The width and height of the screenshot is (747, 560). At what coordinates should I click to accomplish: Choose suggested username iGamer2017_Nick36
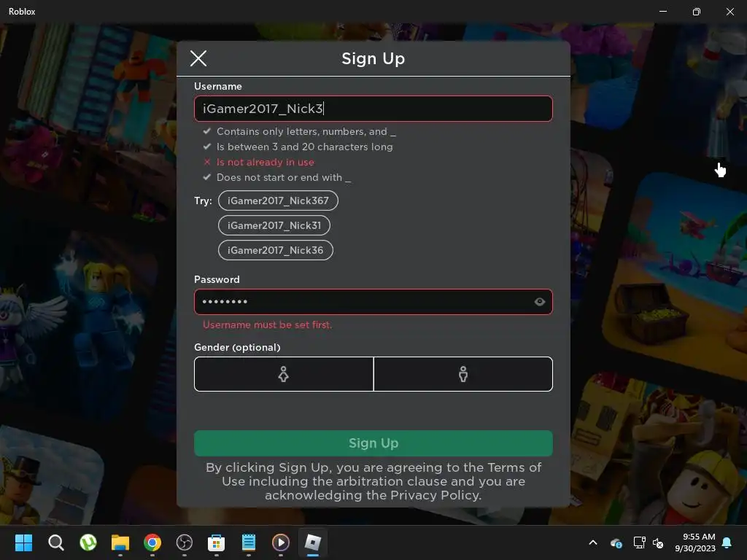(x=275, y=250)
